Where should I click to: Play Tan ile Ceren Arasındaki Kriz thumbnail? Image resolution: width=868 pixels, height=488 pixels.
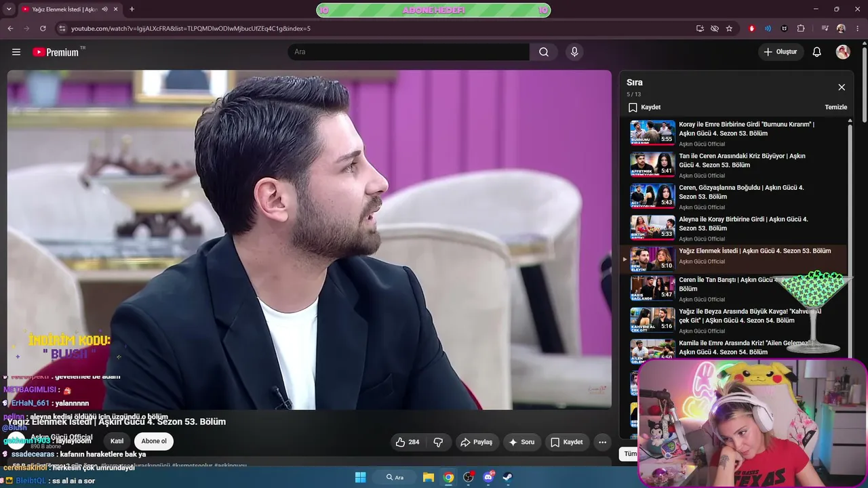click(652, 164)
